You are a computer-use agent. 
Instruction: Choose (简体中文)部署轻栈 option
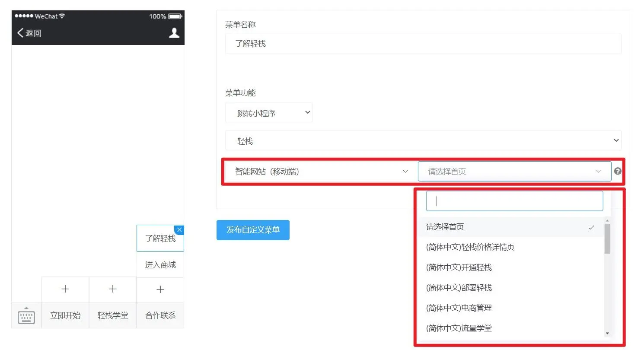[x=510, y=288]
